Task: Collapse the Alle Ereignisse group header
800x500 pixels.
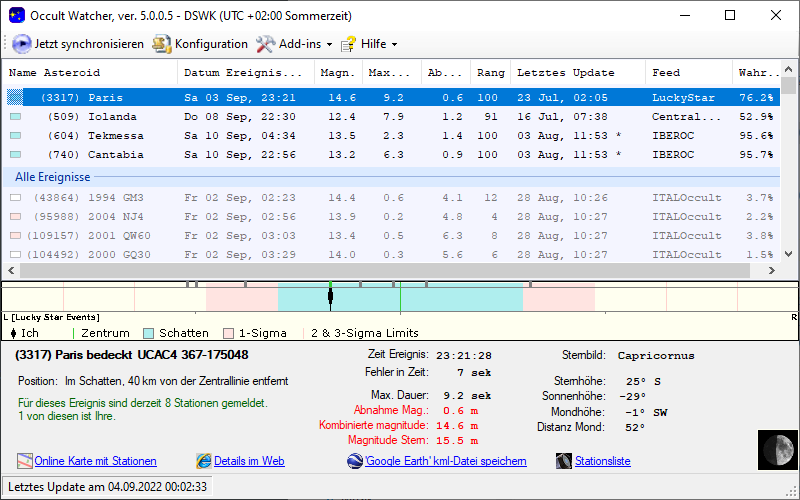Action: (52, 177)
